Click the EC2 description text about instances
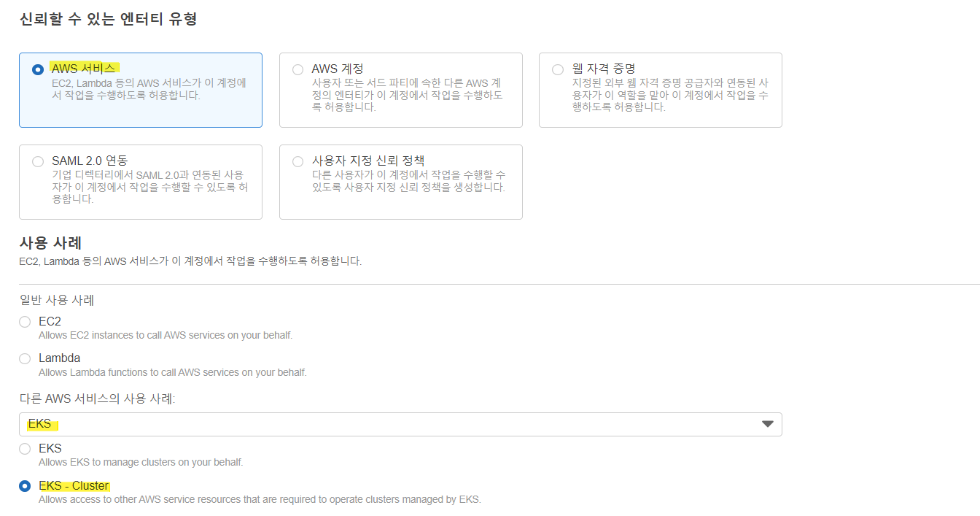 pos(166,335)
